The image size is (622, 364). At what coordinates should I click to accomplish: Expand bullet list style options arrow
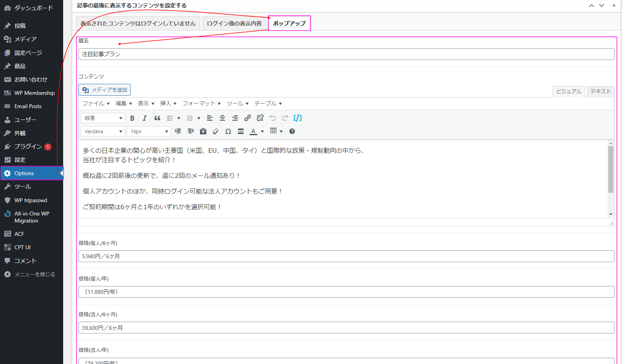pyautogui.click(x=179, y=118)
